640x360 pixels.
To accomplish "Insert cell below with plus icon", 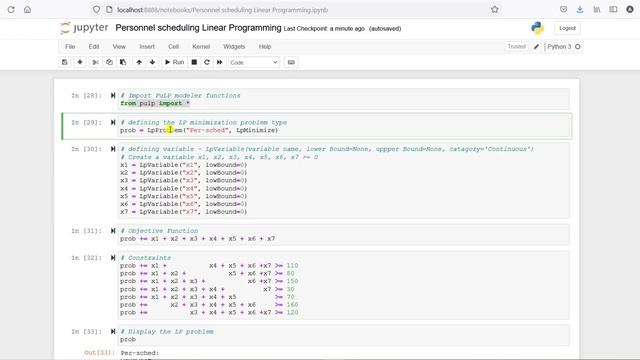I will [x=80, y=62].
